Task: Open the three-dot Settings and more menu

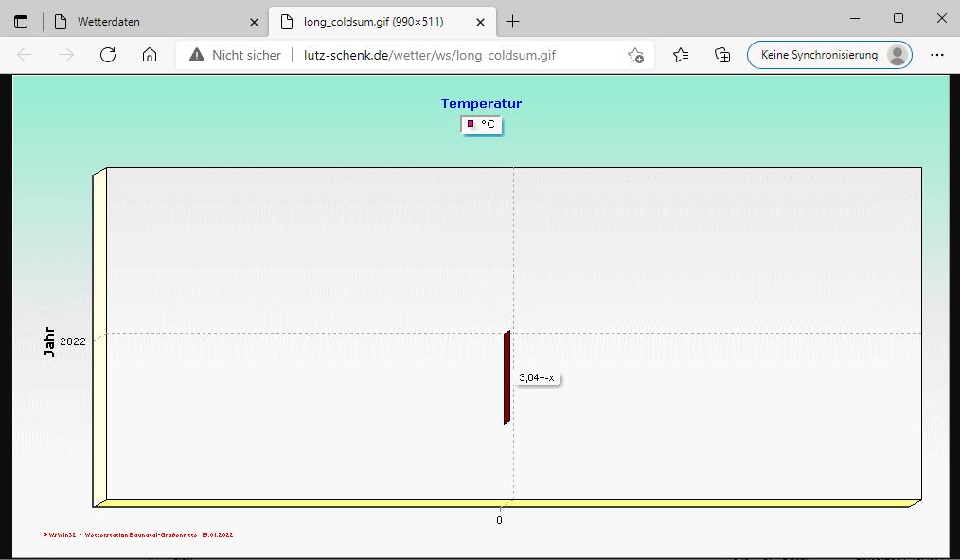Action: [x=936, y=55]
